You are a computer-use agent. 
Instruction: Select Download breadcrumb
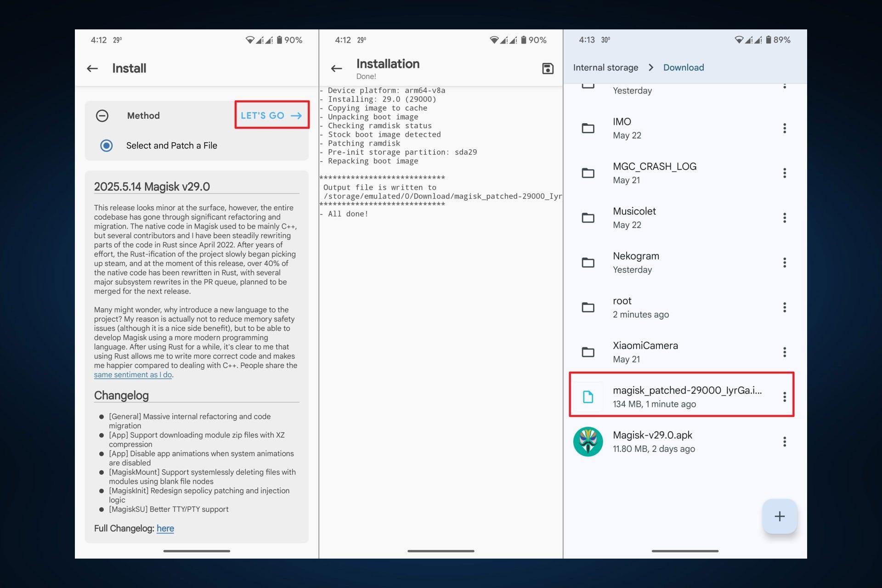pos(684,68)
